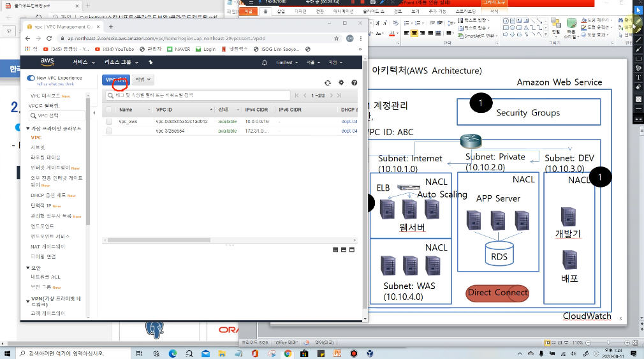Click the VPC search filter field

click(x=198, y=95)
